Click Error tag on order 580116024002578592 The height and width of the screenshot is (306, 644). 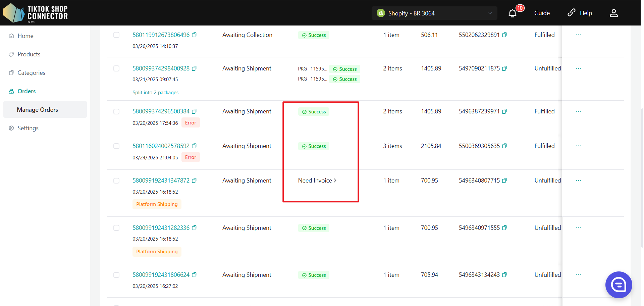click(x=191, y=157)
